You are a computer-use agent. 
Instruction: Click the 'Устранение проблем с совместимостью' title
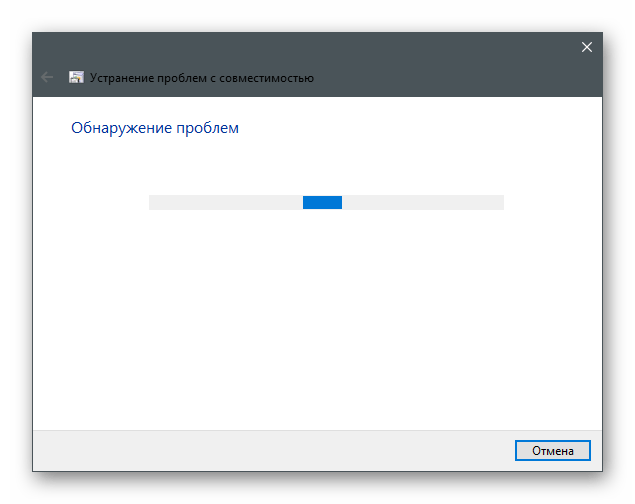202,78
